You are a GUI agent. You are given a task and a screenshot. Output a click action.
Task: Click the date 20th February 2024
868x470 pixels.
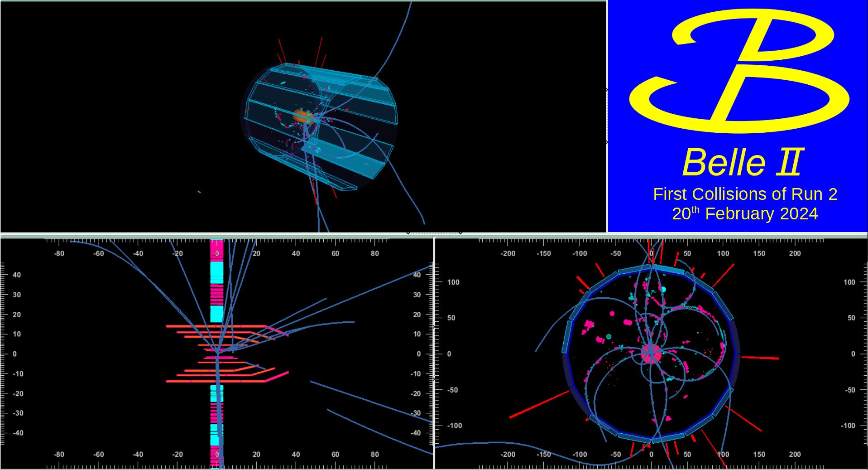tap(745, 213)
